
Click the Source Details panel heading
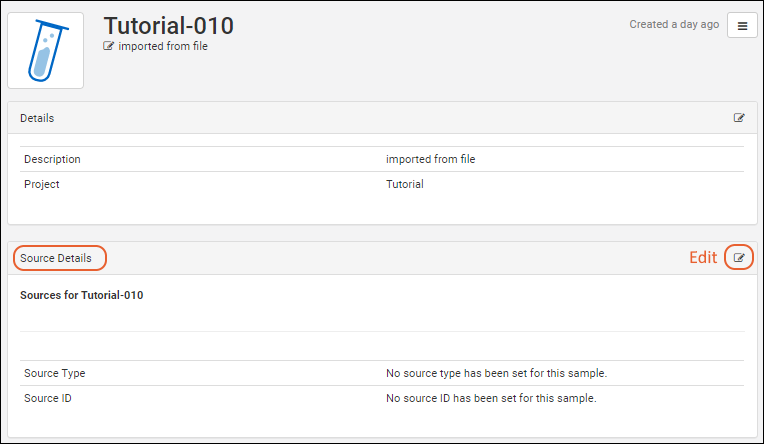56,258
